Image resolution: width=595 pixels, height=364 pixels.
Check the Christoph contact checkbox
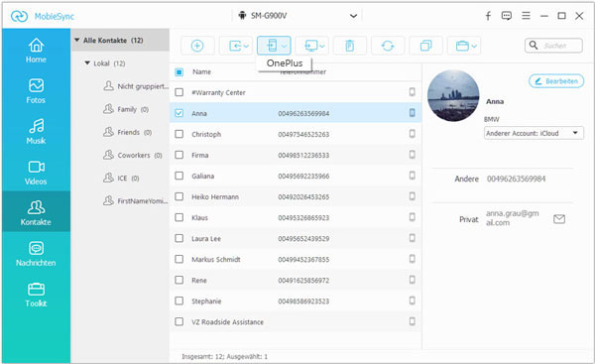179,134
